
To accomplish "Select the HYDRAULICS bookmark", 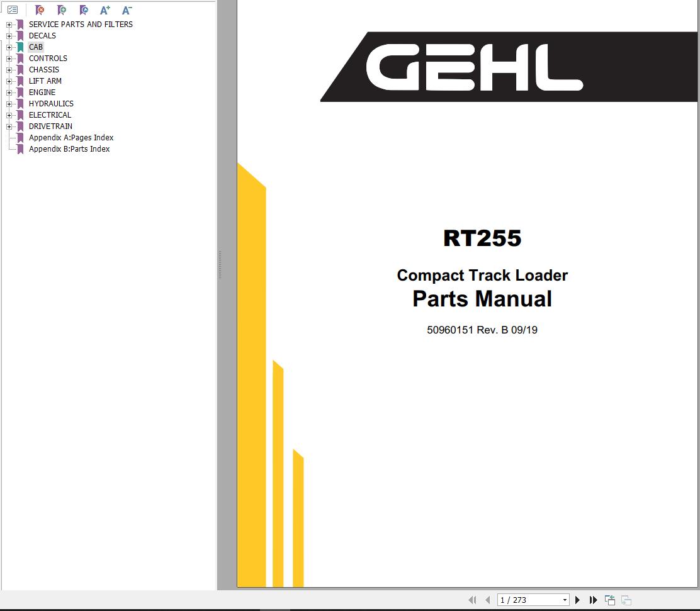I will pos(52,104).
